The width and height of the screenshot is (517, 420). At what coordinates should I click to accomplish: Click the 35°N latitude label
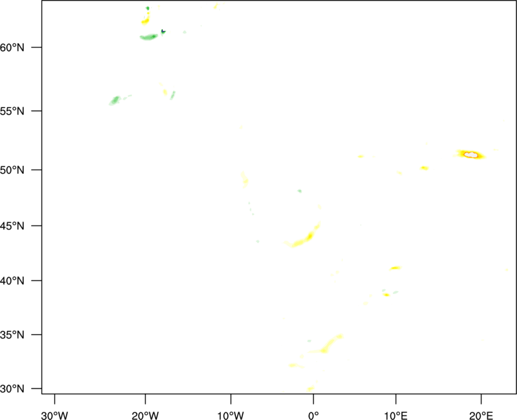click(12, 335)
